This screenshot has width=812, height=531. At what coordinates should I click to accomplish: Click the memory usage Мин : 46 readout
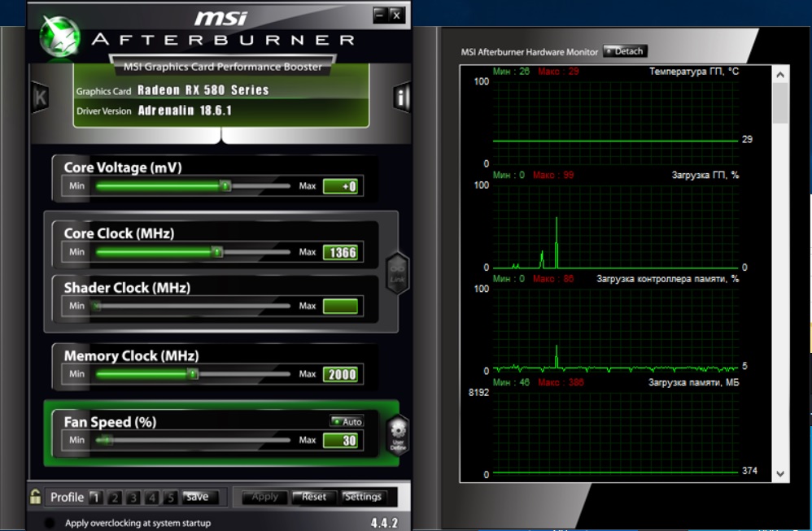click(511, 382)
